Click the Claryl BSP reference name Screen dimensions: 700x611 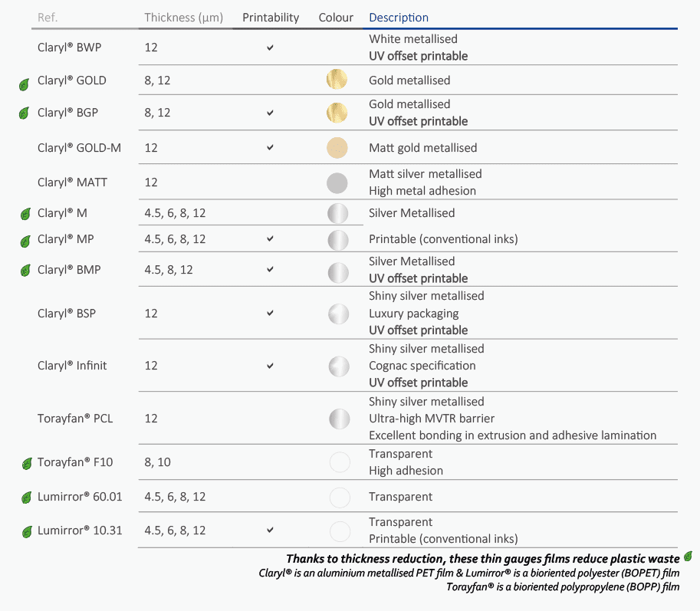pyautogui.click(x=67, y=314)
